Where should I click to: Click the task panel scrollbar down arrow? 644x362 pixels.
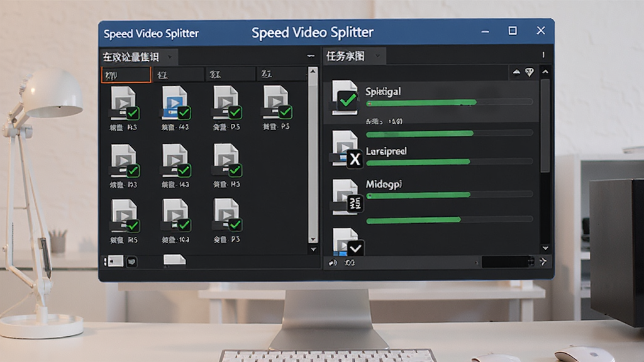coord(545,248)
